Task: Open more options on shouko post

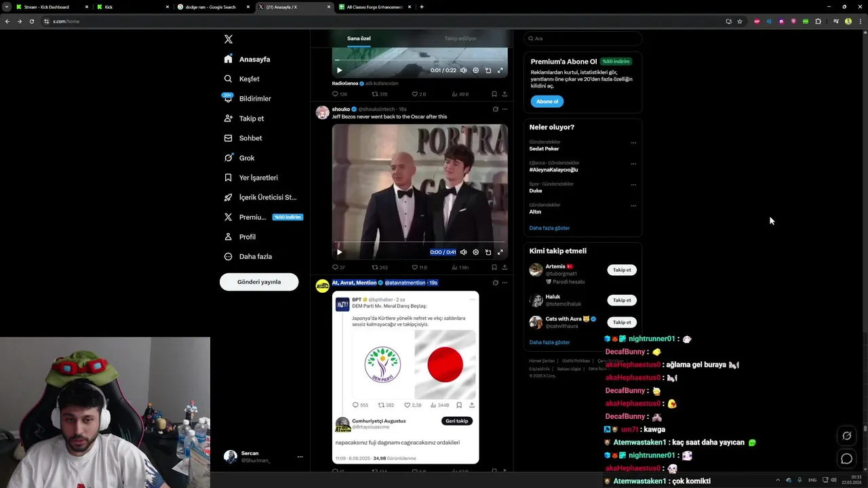Action: 505,109
